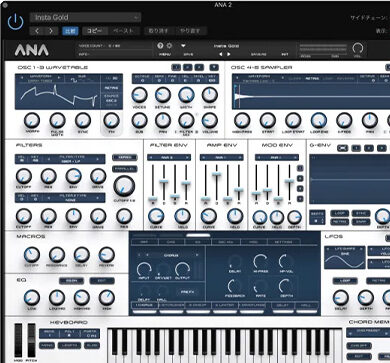Toggle G-ENV SNAP button
Screen dimensions: 390x363
click(x=361, y=222)
